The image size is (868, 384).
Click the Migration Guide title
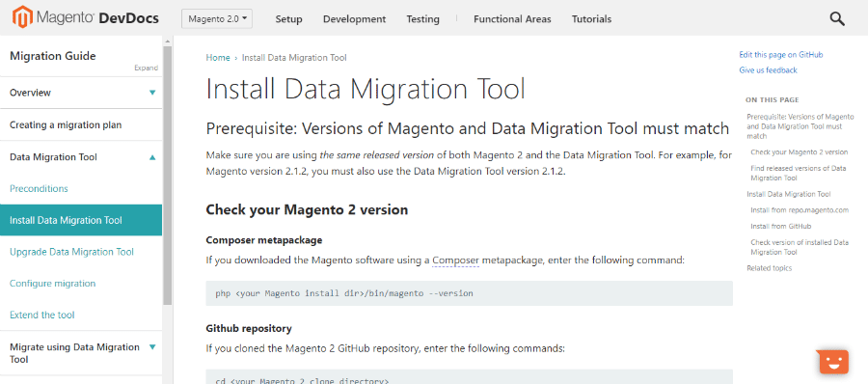click(53, 56)
